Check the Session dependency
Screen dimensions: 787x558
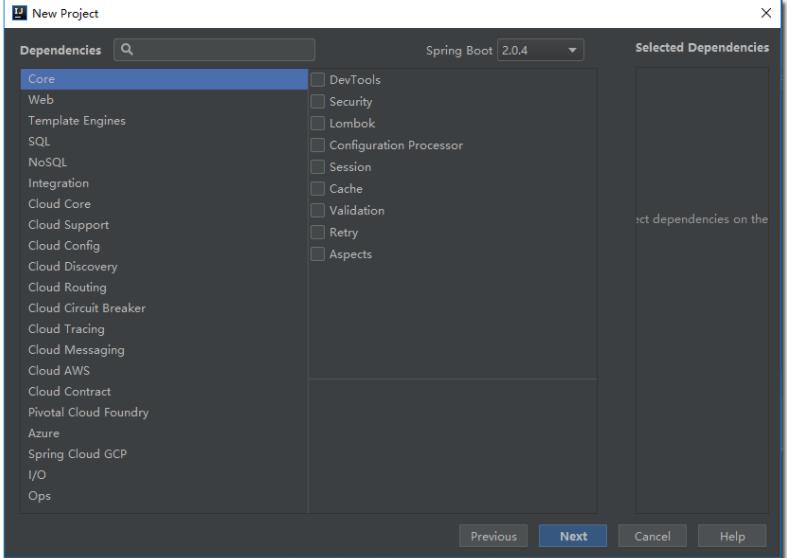pyautogui.click(x=317, y=167)
